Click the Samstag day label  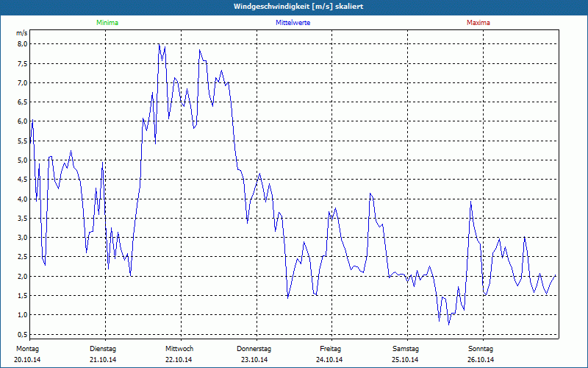point(406,349)
